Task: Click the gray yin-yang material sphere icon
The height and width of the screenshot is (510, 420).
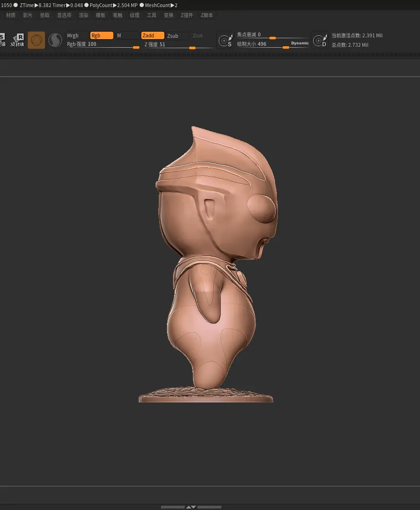Action: (x=55, y=40)
